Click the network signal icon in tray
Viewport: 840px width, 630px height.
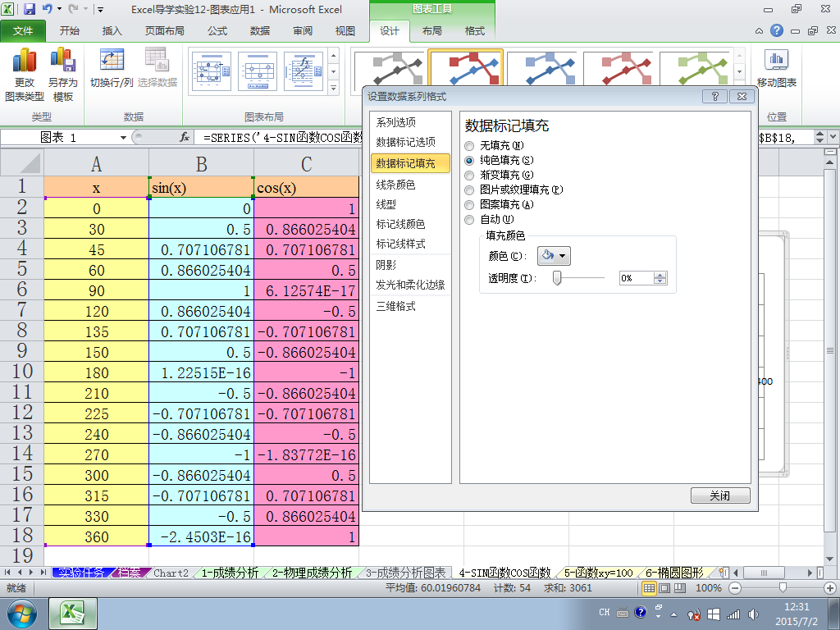(733, 614)
